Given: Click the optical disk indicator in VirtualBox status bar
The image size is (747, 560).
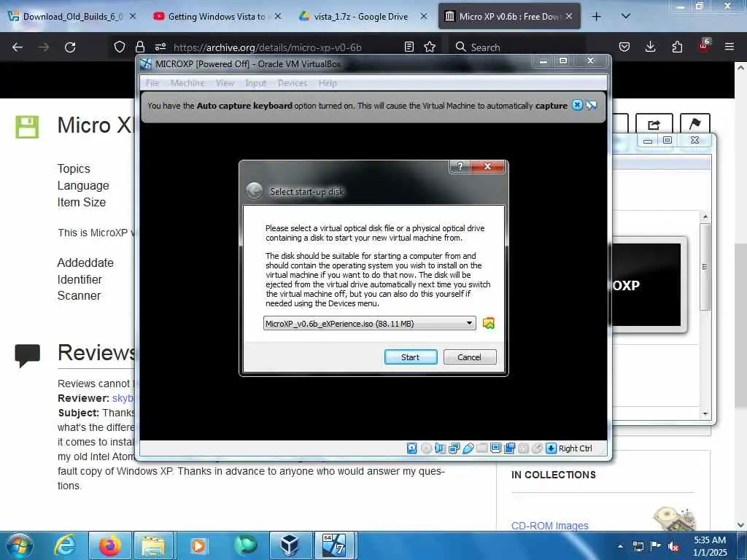Looking at the screenshot, I should point(426,448).
